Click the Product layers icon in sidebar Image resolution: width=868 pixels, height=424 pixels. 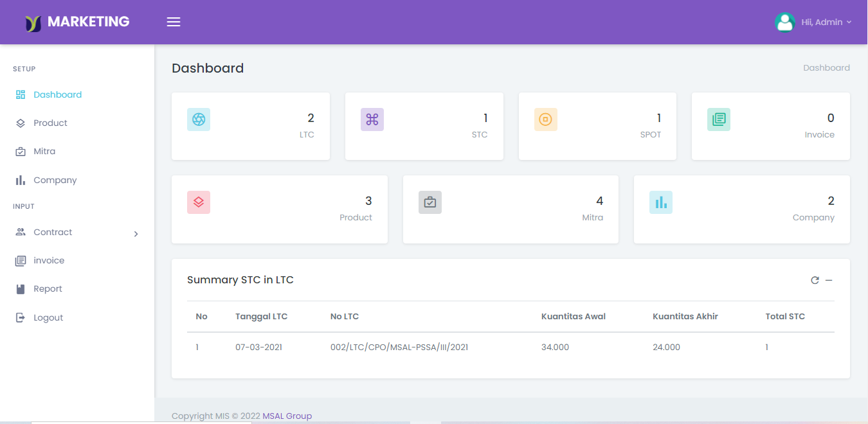[19, 123]
